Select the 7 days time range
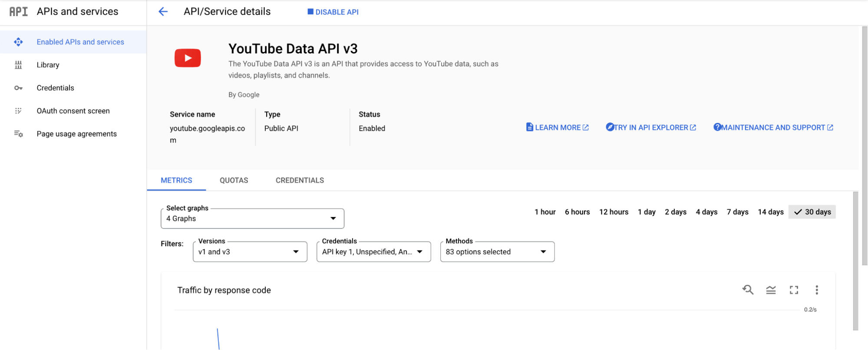 click(x=737, y=212)
